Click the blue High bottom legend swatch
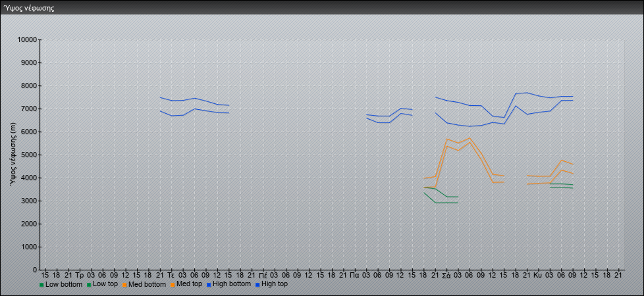This screenshot has width=644, height=296. pyautogui.click(x=209, y=285)
